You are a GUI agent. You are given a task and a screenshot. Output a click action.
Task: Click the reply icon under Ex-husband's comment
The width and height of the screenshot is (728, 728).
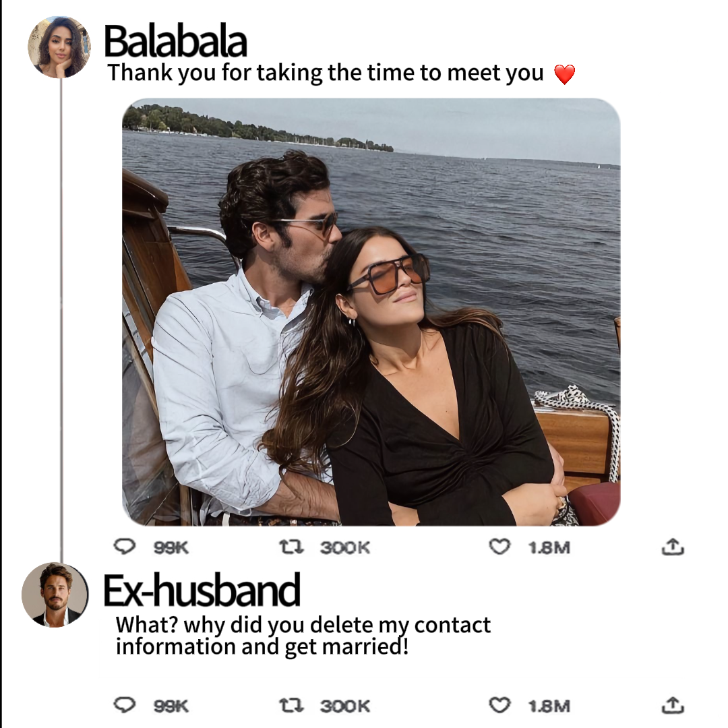(125, 705)
